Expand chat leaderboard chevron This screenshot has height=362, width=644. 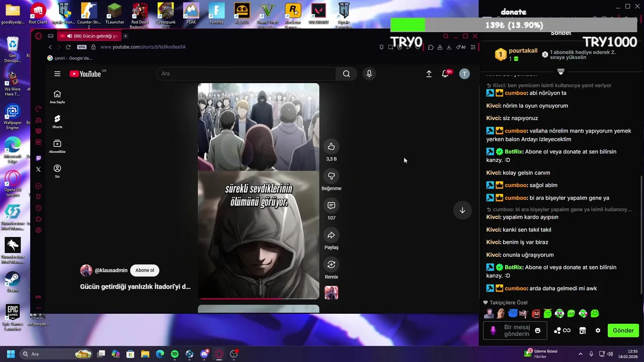point(561,72)
